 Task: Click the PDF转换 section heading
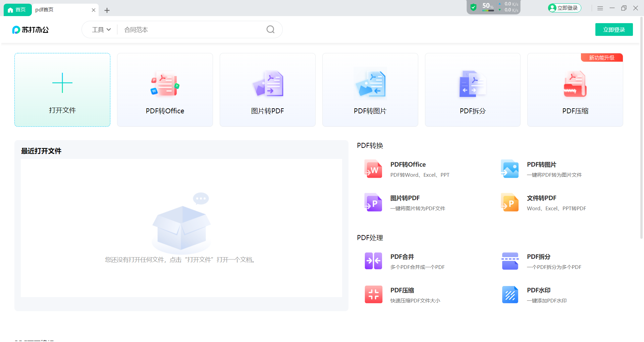point(370,146)
